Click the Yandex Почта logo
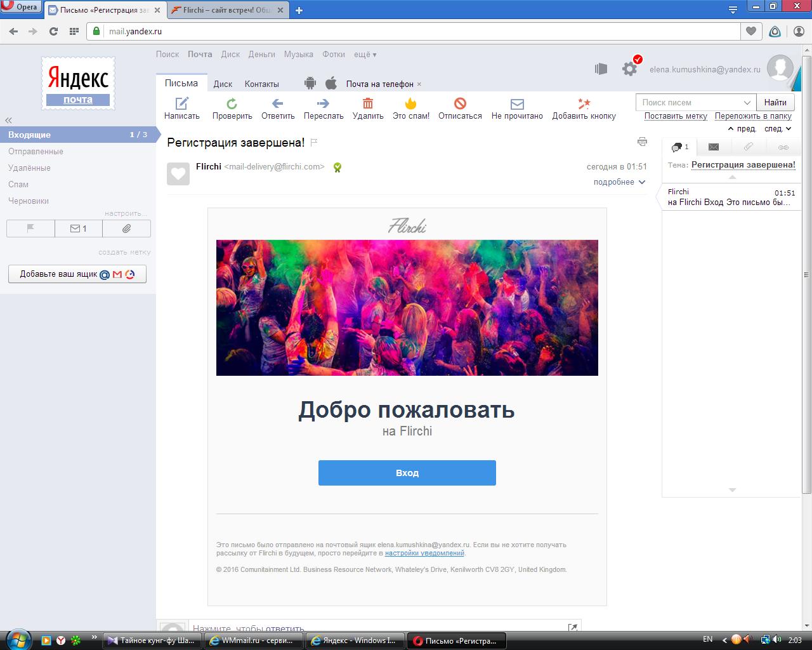 click(x=78, y=83)
